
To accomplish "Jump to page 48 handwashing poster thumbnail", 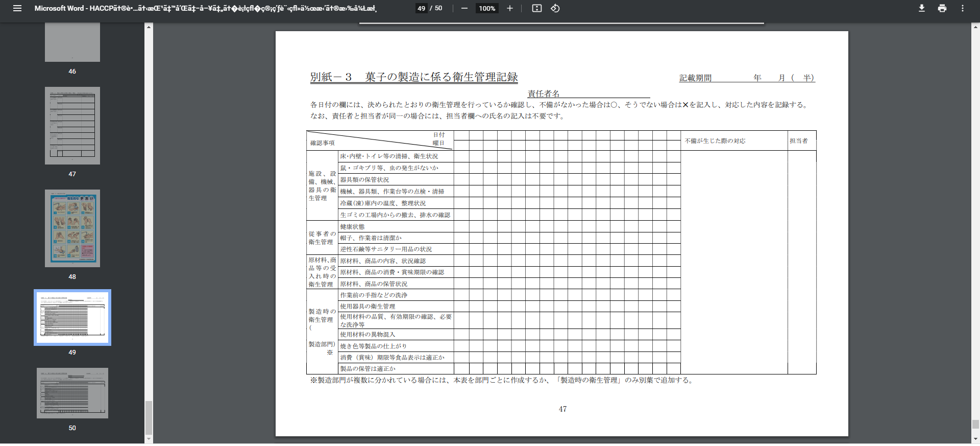I will pyautogui.click(x=72, y=228).
